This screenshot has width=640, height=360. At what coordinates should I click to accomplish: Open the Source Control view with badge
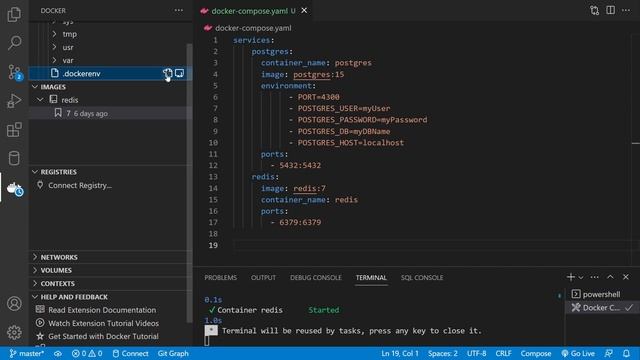(x=15, y=72)
